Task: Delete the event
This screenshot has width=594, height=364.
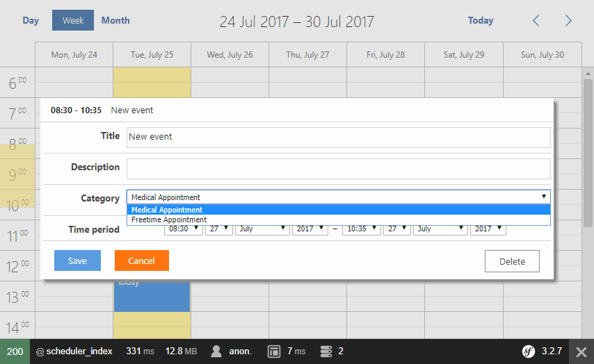Action: tap(512, 262)
